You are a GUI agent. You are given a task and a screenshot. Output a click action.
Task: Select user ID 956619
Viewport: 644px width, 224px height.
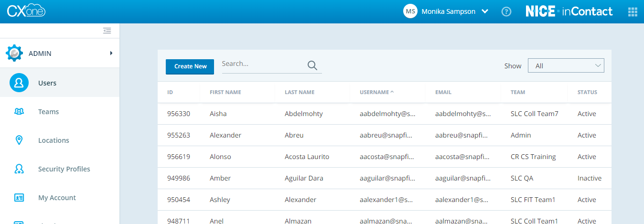[179, 157]
